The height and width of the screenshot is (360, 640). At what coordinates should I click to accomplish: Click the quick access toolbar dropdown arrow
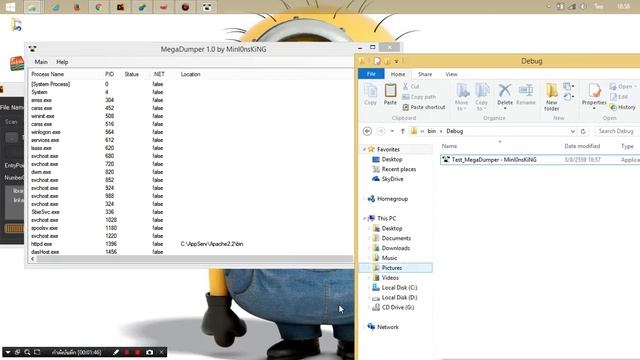click(x=396, y=61)
